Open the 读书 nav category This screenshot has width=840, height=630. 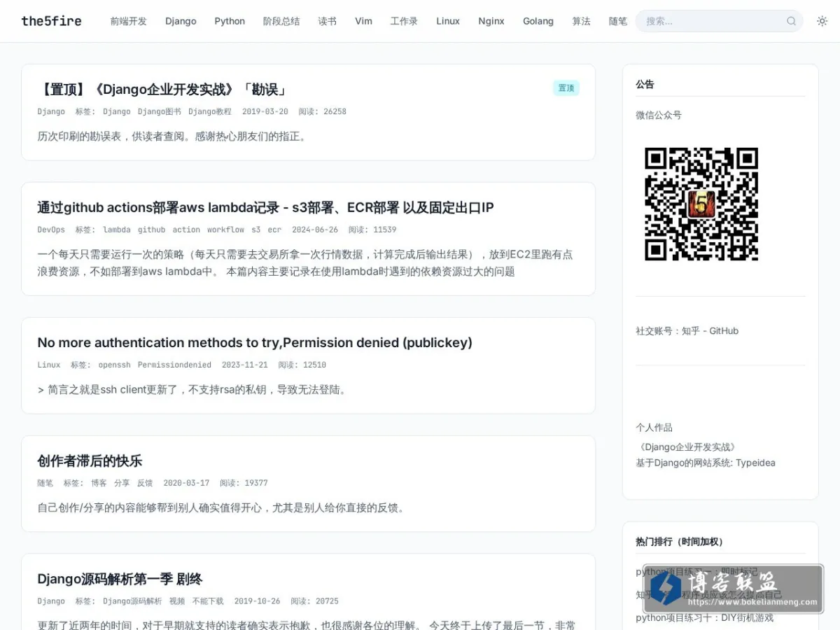328,21
